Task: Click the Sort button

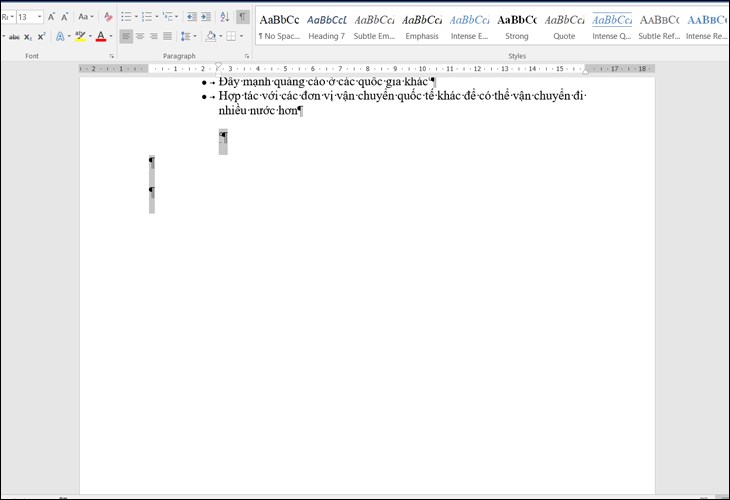Action: click(224, 17)
